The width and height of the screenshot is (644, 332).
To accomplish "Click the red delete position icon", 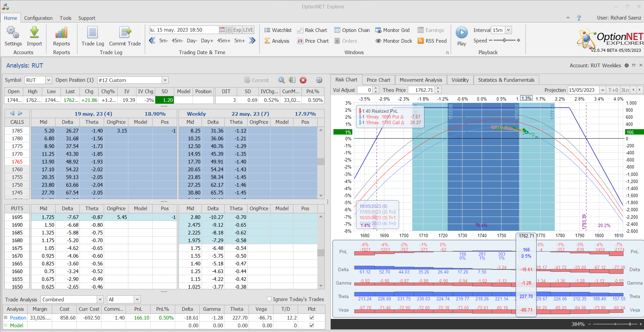I will (303, 80).
